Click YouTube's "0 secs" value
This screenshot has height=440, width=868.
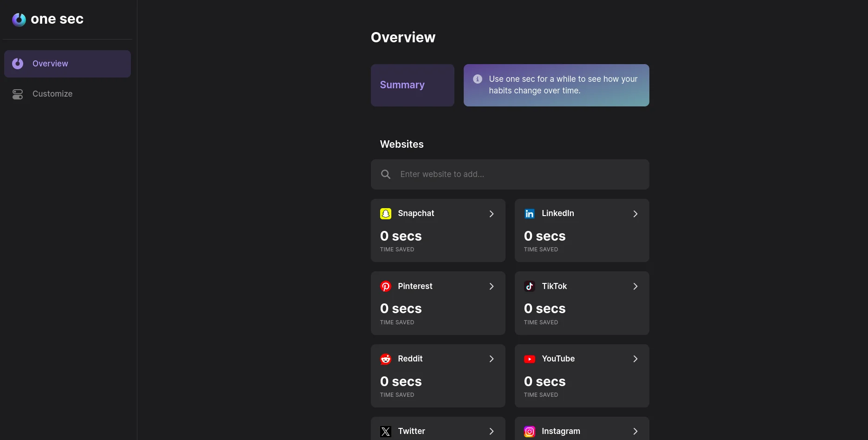[545, 381]
